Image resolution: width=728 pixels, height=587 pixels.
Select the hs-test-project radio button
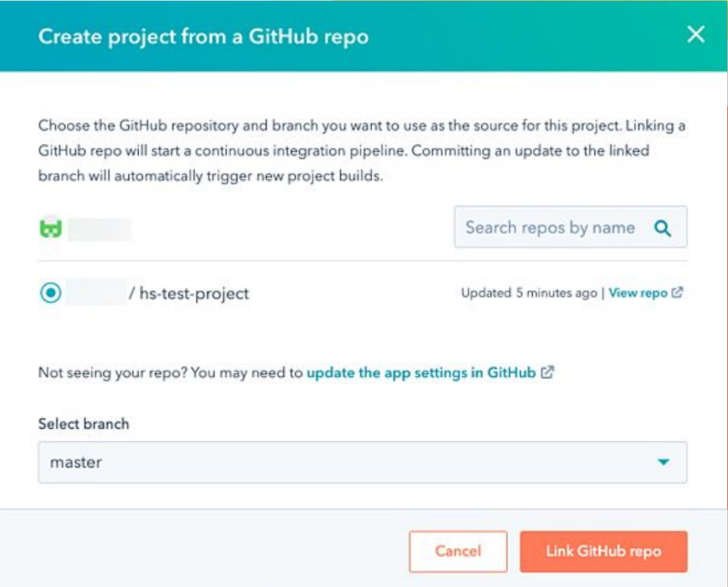(x=51, y=293)
